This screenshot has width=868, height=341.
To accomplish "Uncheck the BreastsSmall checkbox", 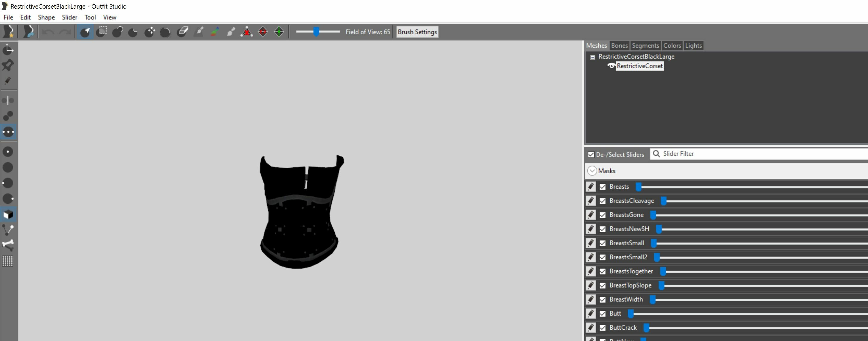I will pos(603,243).
